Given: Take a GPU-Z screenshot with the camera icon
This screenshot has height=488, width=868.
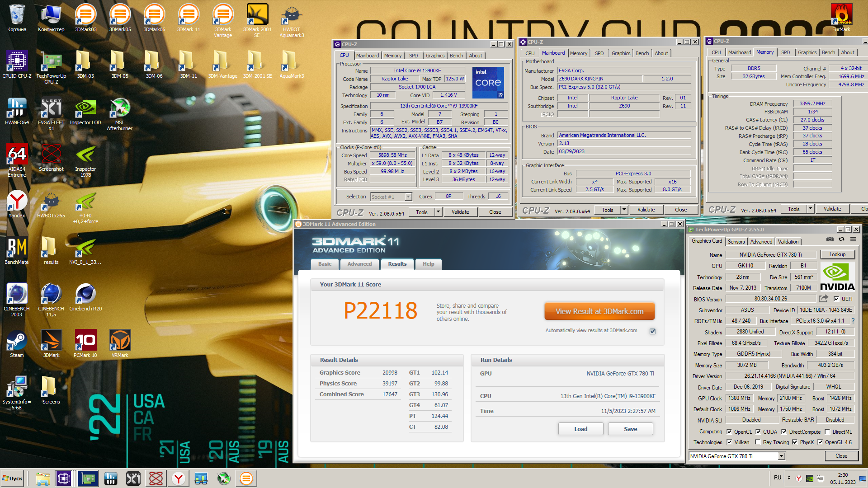Looking at the screenshot, I should click(x=830, y=239).
